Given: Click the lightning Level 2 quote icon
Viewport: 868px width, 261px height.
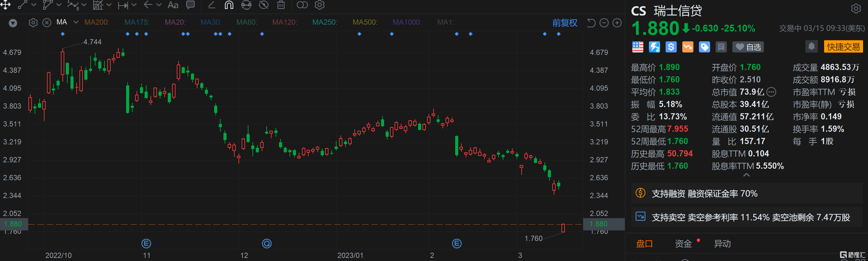Looking at the screenshot, I should click(654, 47).
